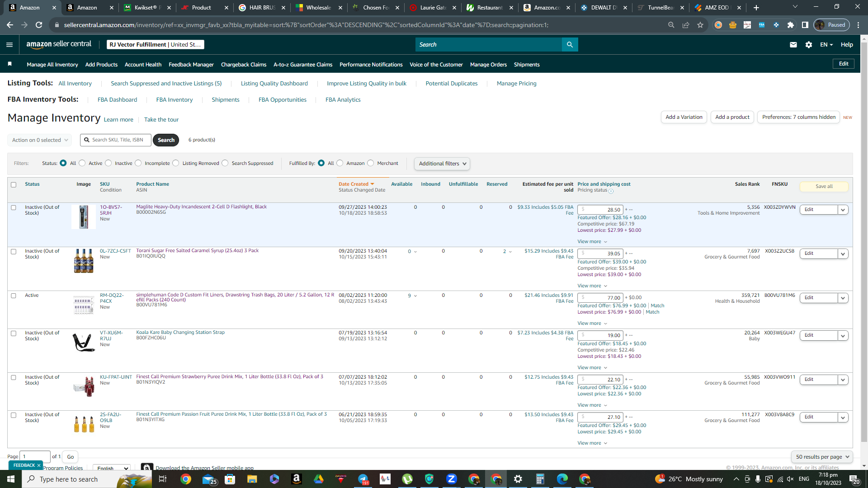Switch to the AMZ EOD browser tab
Viewport: 868px width, 488px height.
pyautogui.click(x=717, y=7)
